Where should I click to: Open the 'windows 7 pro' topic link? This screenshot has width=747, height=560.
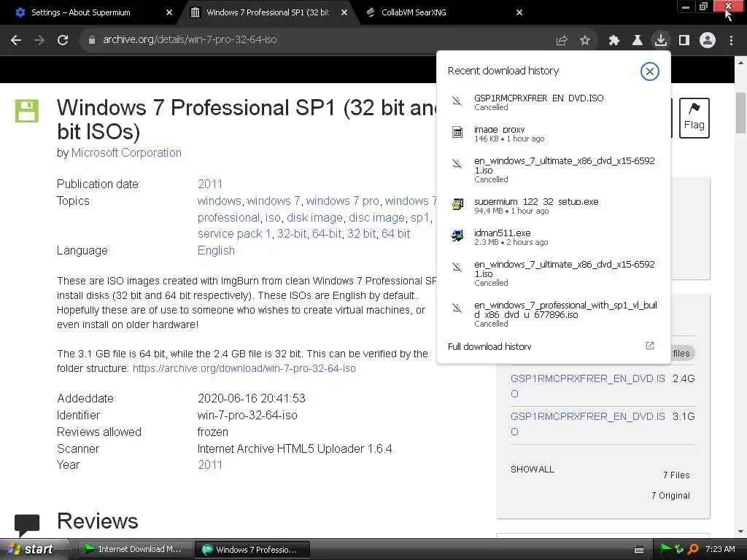click(343, 201)
